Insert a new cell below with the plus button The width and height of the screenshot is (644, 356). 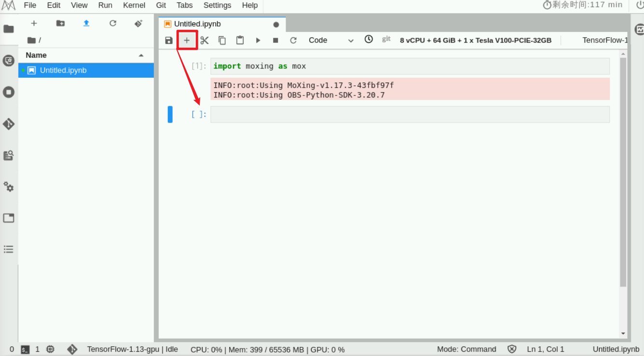[x=187, y=41]
